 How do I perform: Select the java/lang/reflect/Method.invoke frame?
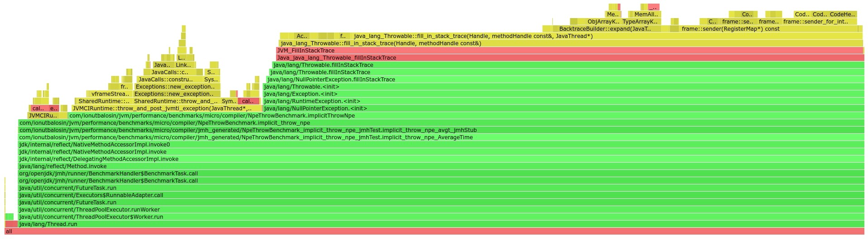point(441,166)
